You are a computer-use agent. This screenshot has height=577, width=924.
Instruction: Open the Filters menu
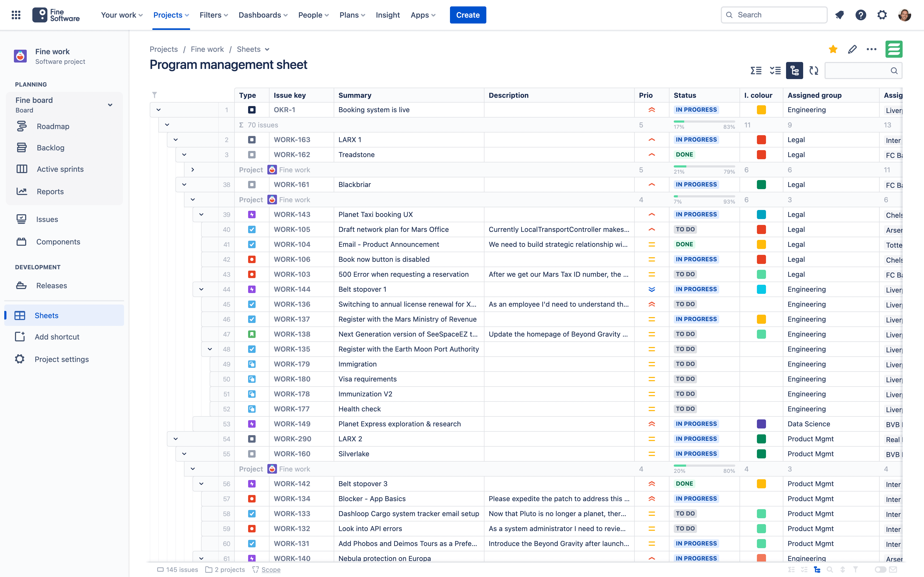[x=213, y=15]
